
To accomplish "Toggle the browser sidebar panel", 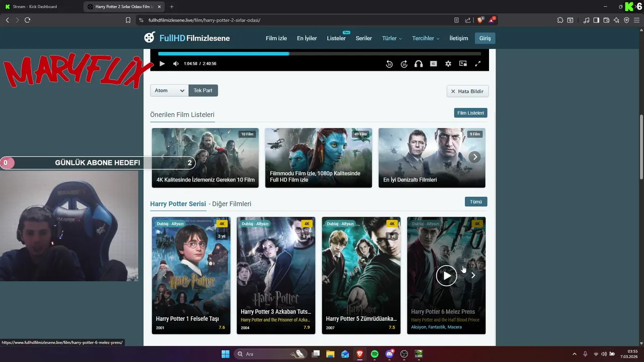I will coord(596,20).
